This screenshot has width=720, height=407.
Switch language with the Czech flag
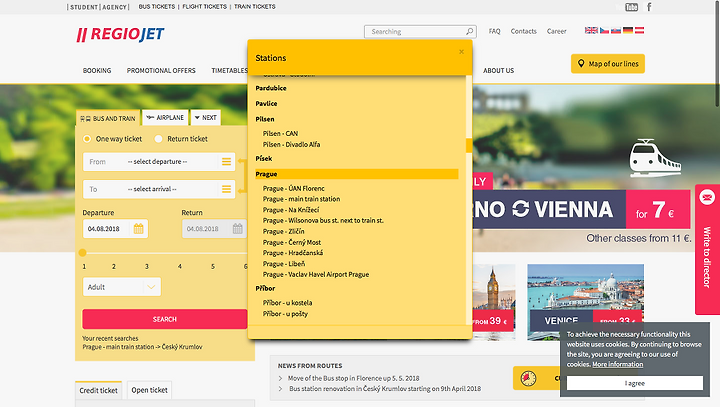[604, 30]
